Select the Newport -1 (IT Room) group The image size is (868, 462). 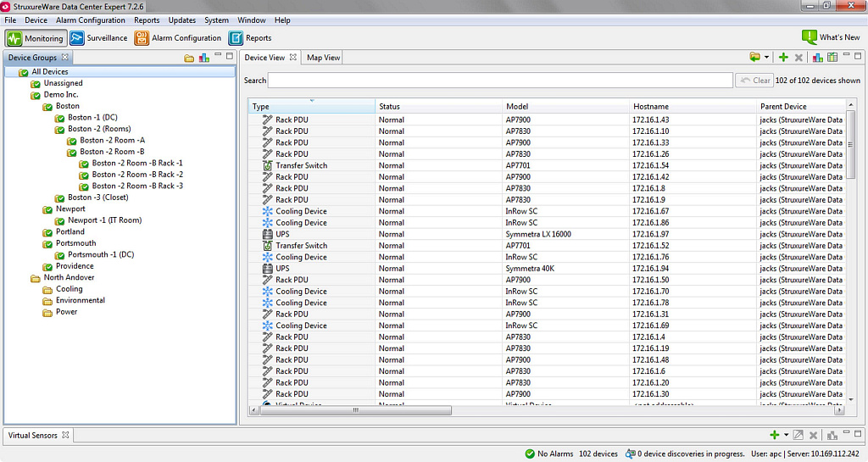[104, 220]
